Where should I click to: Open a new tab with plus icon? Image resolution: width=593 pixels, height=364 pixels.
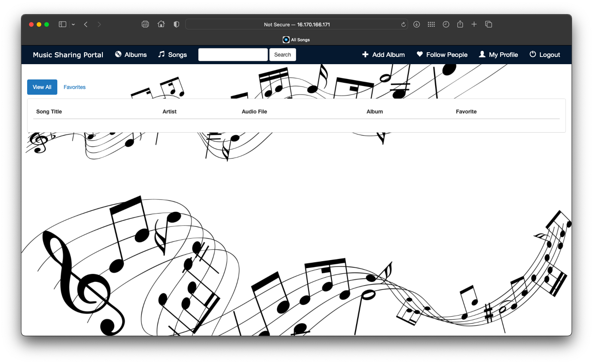point(474,24)
